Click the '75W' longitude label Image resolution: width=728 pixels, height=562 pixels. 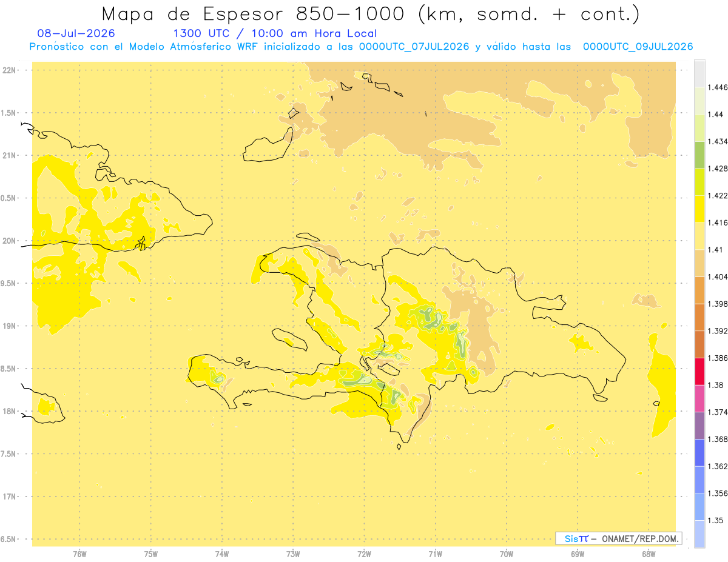pyautogui.click(x=151, y=554)
